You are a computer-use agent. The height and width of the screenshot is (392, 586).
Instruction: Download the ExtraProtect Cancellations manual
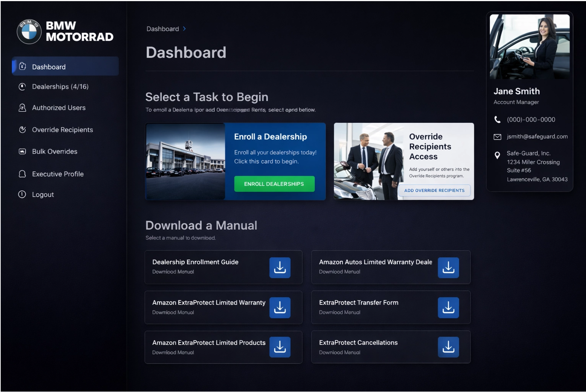(x=448, y=347)
